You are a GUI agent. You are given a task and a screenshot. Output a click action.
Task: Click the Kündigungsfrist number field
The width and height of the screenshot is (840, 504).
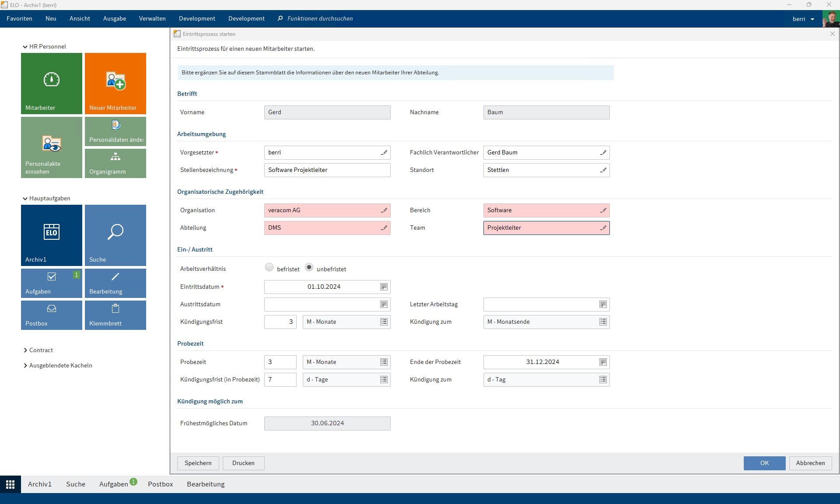point(280,322)
